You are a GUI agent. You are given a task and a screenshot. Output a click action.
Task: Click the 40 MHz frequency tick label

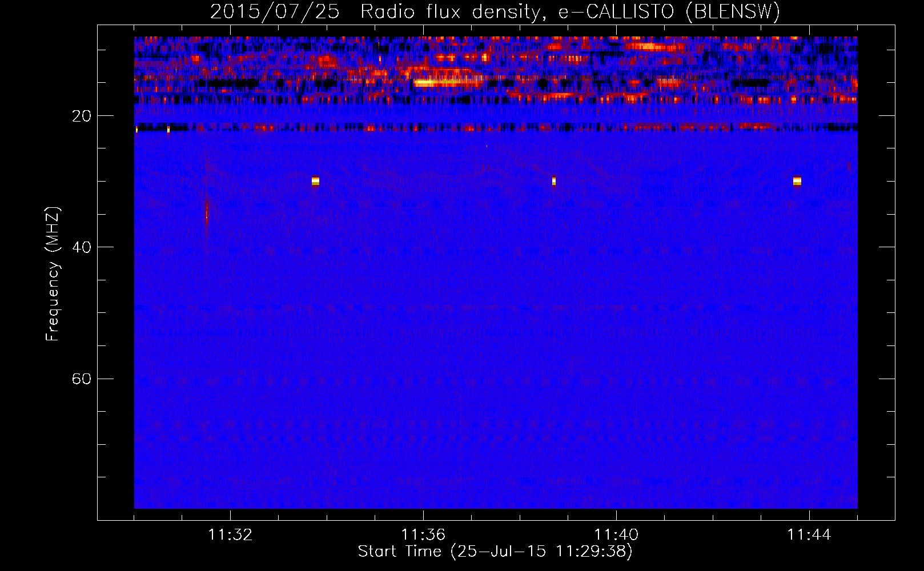81,247
